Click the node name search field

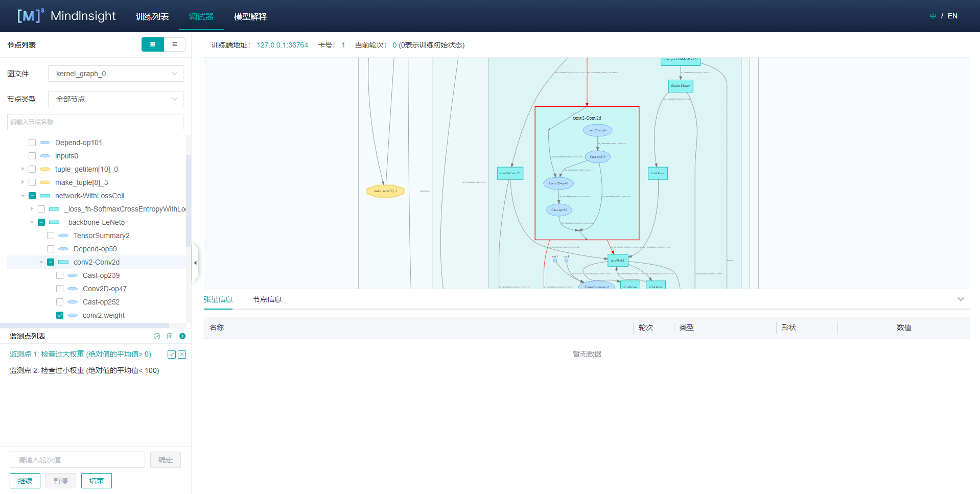pyautogui.click(x=95, y=122)
